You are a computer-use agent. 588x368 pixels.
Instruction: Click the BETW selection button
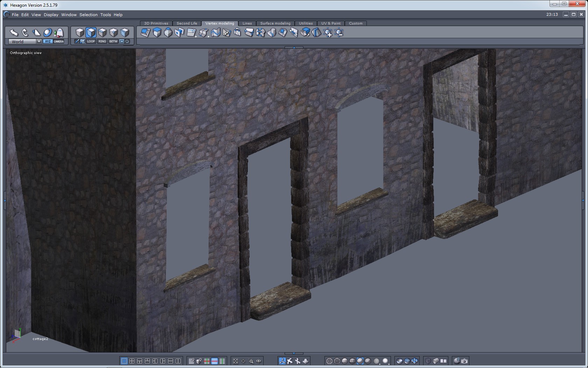click(113, 41)
